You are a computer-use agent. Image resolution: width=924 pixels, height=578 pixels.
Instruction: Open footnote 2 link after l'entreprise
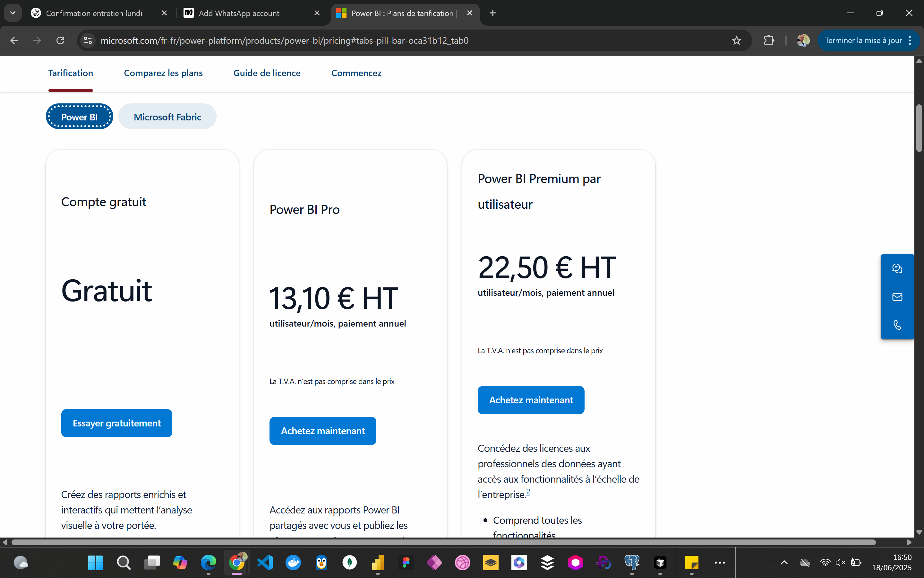click(528, 492)
